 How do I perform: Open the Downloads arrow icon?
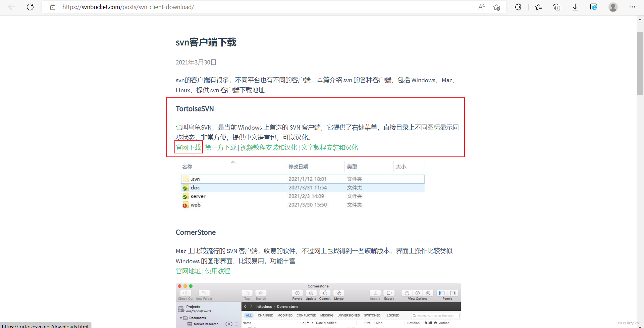(x=575, y=7)
